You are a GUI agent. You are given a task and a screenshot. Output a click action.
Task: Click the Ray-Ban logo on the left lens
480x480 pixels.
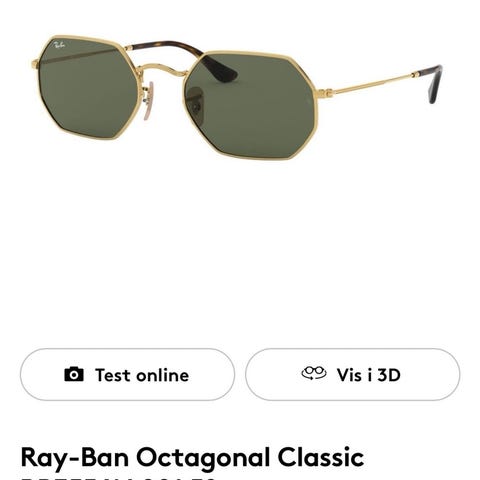tap(59, 45)
